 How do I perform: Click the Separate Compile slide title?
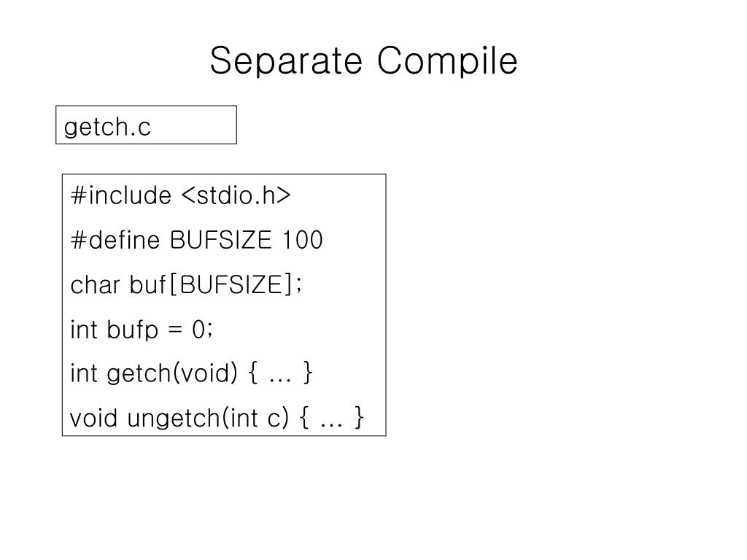click(363, 61)
